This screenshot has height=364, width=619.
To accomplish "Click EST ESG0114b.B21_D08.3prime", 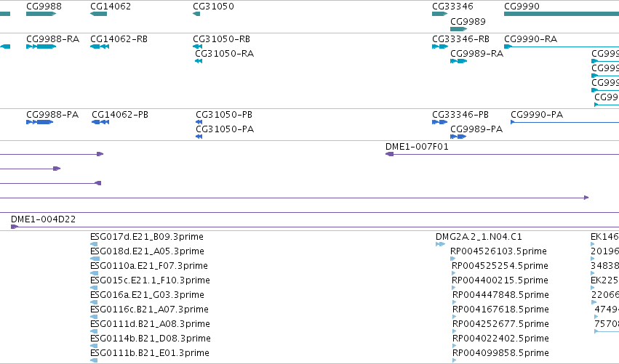I will (x=151, y=339).
